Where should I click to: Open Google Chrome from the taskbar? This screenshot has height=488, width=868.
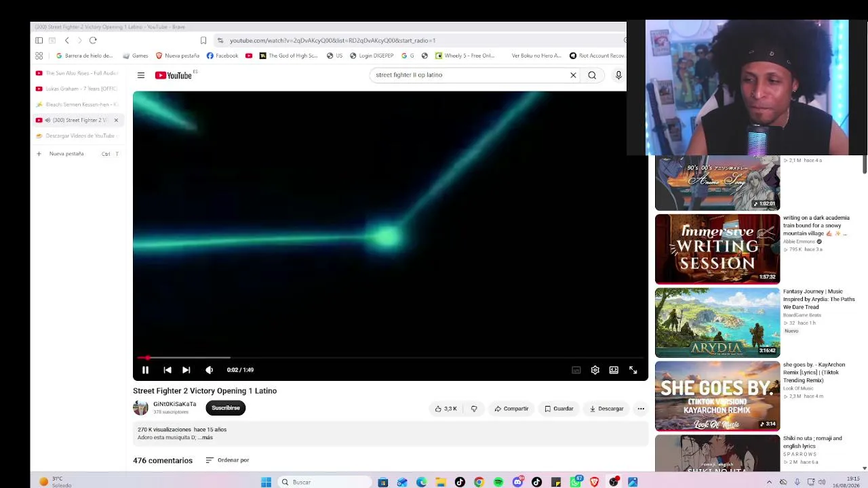[479, 482]
